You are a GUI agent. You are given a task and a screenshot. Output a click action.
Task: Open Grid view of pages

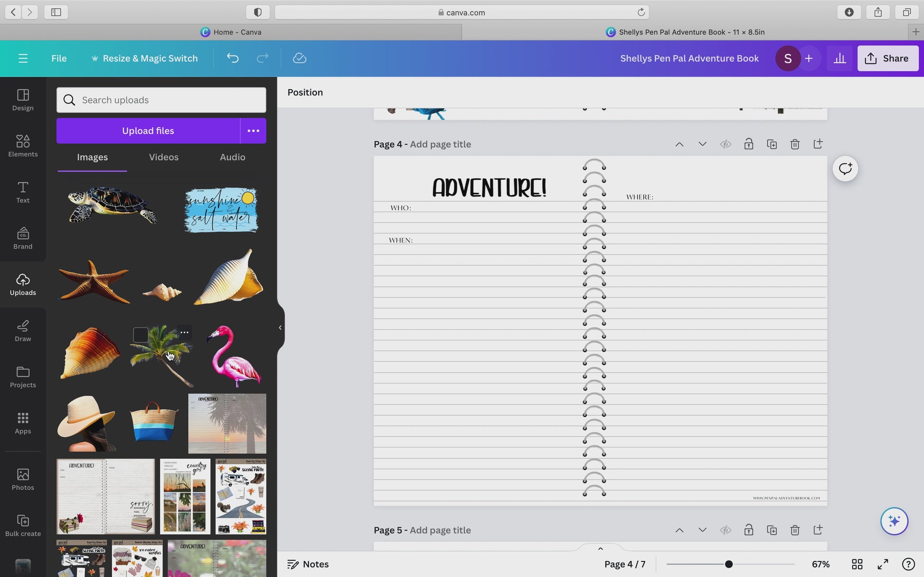(857, 564)
